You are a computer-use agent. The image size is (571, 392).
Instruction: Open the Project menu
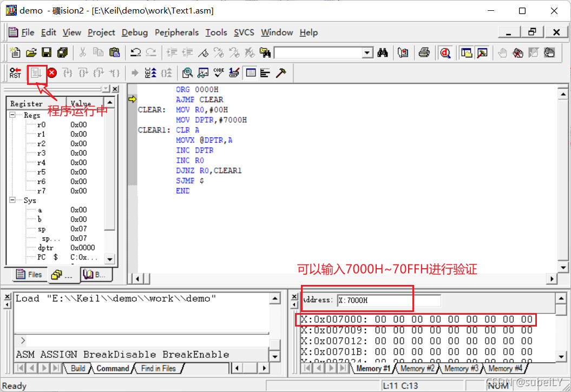click(101, 32)
